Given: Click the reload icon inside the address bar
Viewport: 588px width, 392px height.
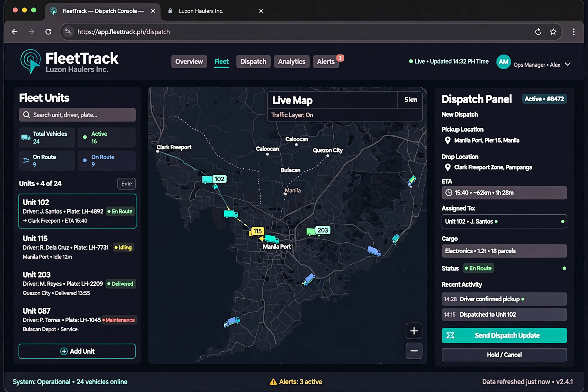Looking at the screenshot, I should 538,32.
